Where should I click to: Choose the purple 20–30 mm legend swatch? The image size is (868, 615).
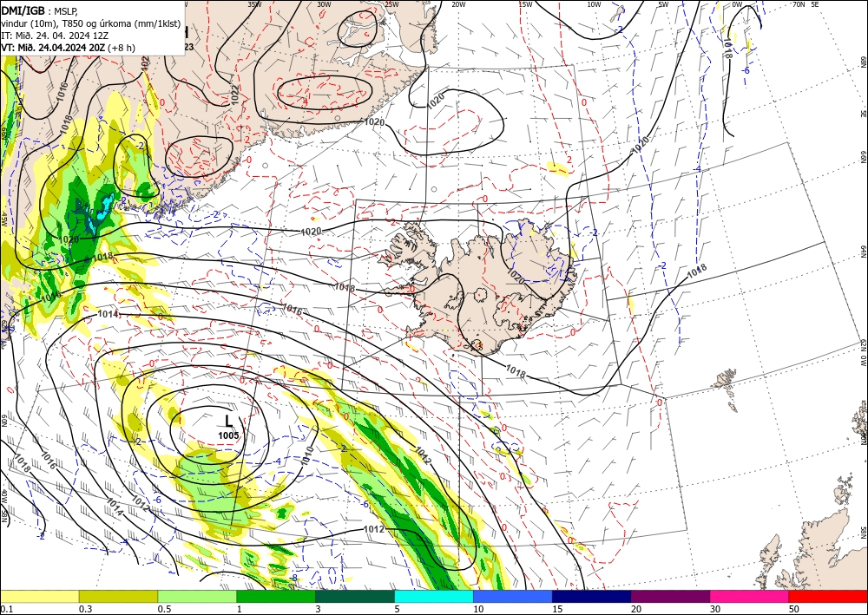click(670, 596)
